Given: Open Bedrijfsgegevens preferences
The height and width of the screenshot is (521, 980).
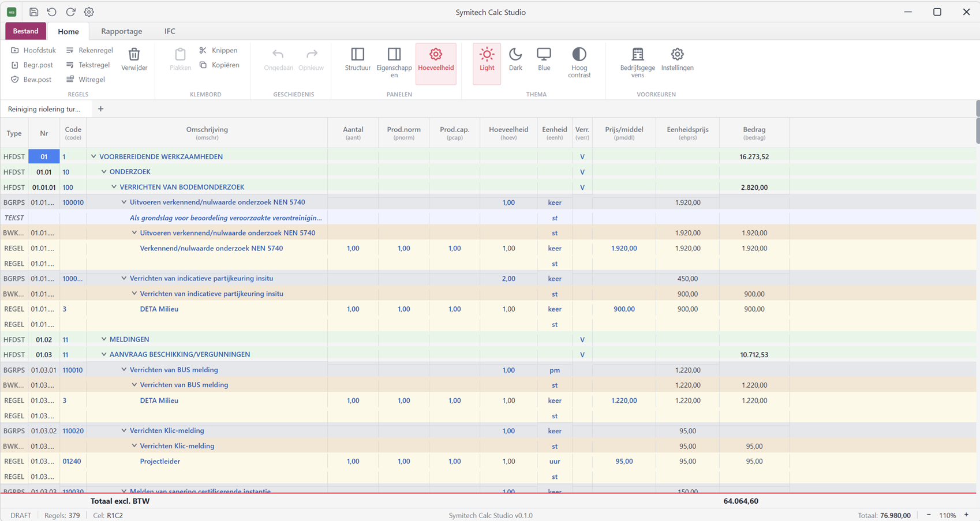Looking at the screenshot, I should coord(637,62).
